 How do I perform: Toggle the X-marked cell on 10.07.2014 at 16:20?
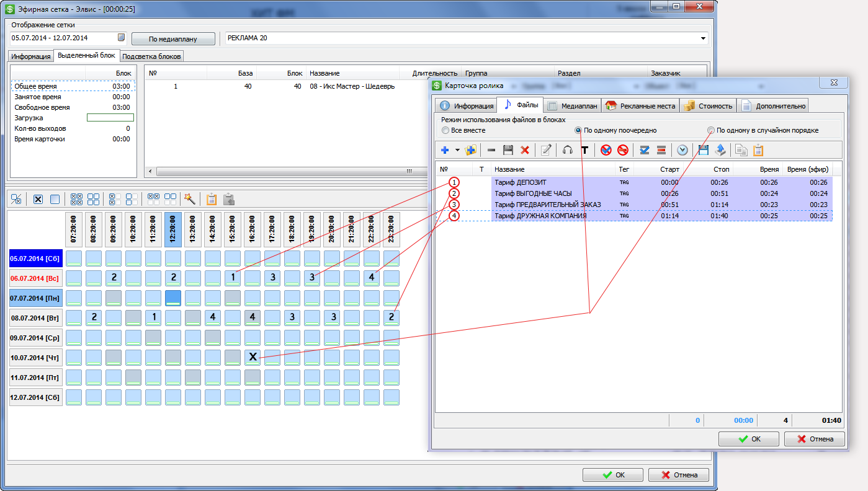pos(252,357)
